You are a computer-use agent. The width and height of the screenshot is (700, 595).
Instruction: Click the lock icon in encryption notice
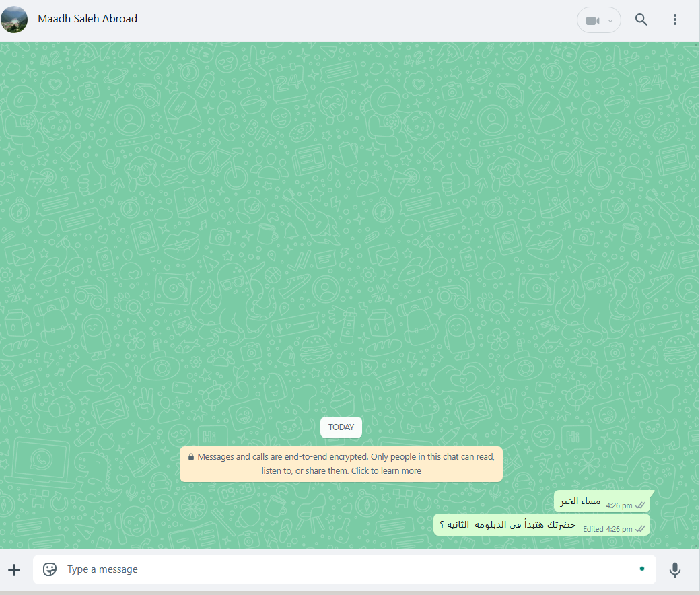[191, 456]
